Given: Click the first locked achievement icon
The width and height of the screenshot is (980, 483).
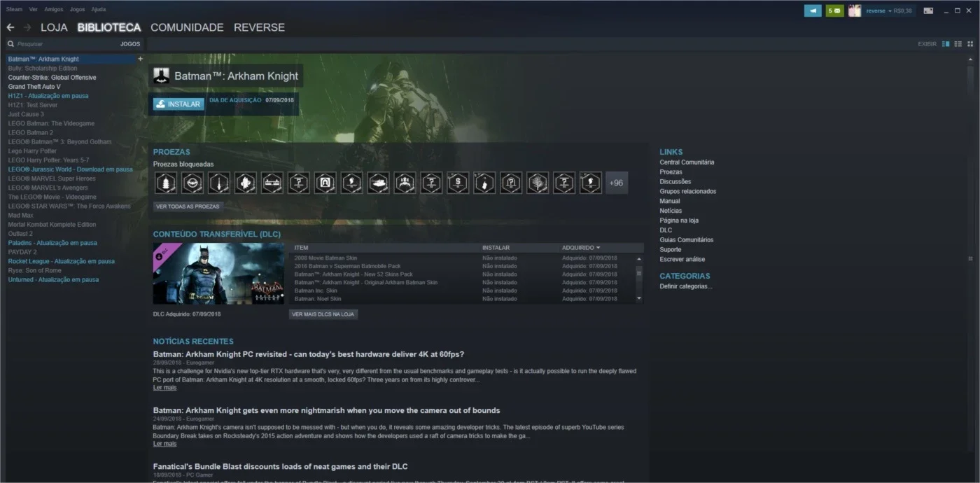Looking at the screenshot, I should (165, 183).
